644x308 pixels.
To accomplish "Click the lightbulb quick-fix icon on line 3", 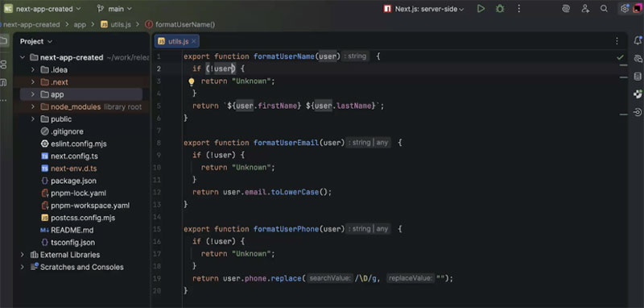I will 191,81.
